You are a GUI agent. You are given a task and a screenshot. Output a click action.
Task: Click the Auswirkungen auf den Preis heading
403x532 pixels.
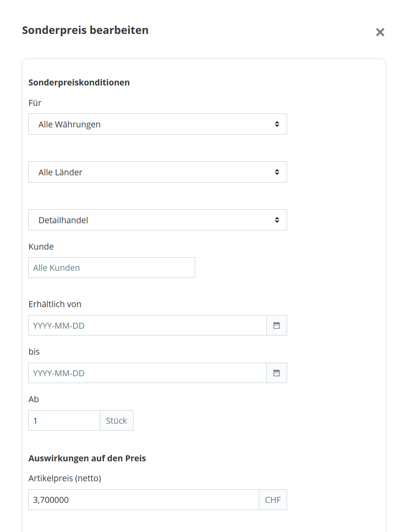(x=87, y=459)
